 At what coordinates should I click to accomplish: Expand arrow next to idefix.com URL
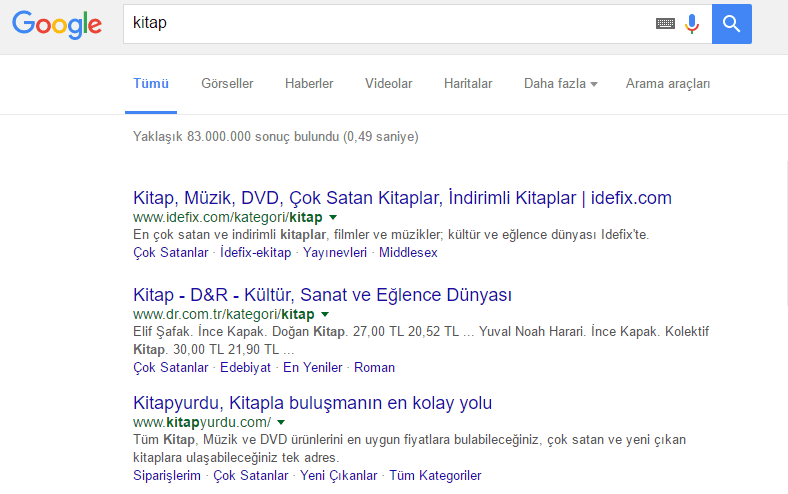pyautogui.click(x=333, y=217)
